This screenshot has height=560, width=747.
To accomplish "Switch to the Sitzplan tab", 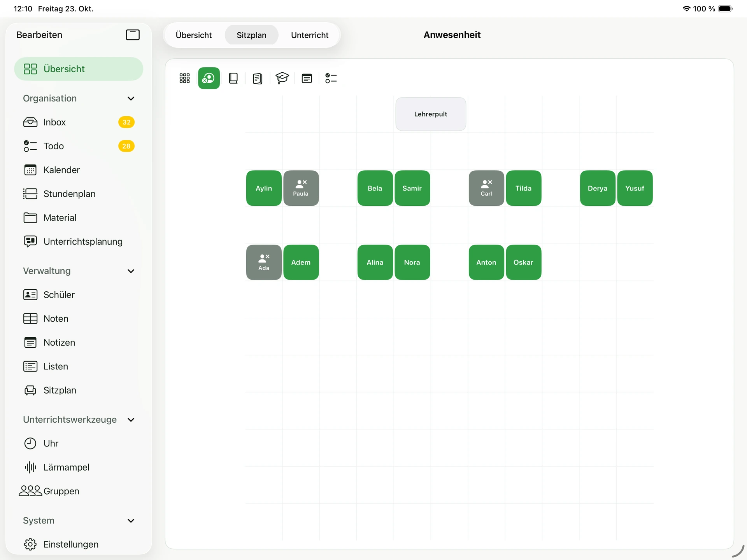I will 251,35.
